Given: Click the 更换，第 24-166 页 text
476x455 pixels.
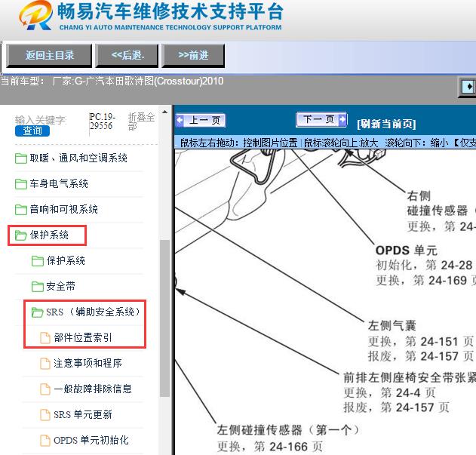Looking at the screenshot, I should click(x=270, y=447).
